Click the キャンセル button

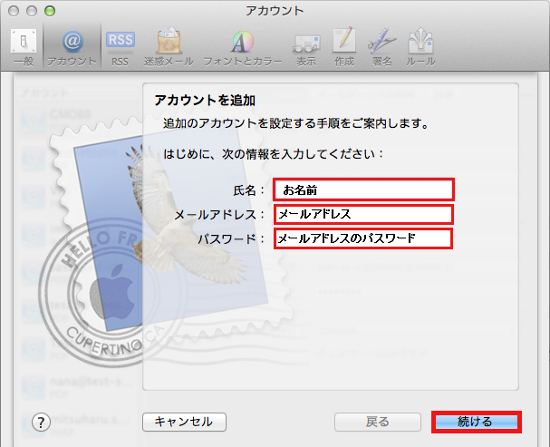click(x=184, y=422)
